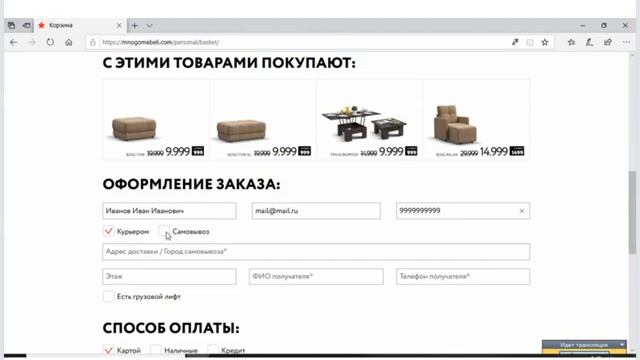
Task: Open the favorites hub icon
Action: (571, 42)
